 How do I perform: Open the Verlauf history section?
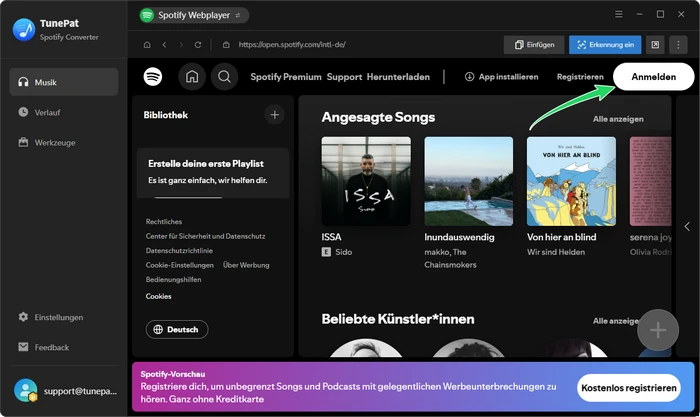coord(64,113)
